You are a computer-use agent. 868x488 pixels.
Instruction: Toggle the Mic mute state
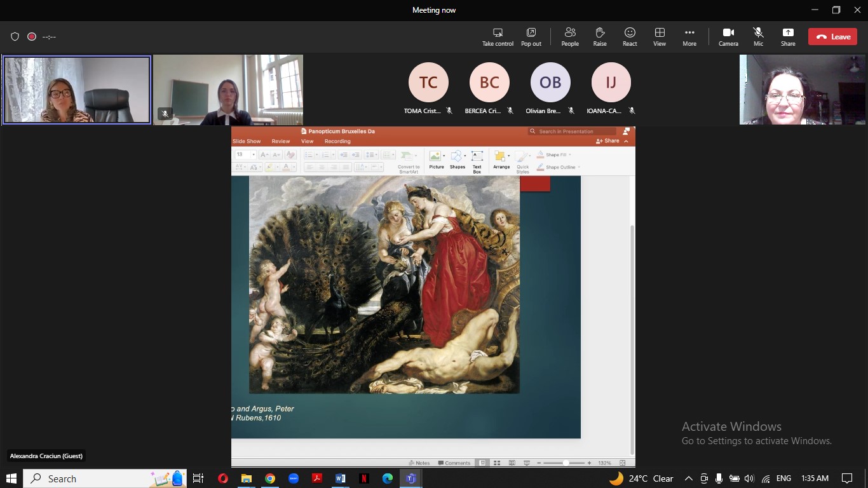click(758, 37)
